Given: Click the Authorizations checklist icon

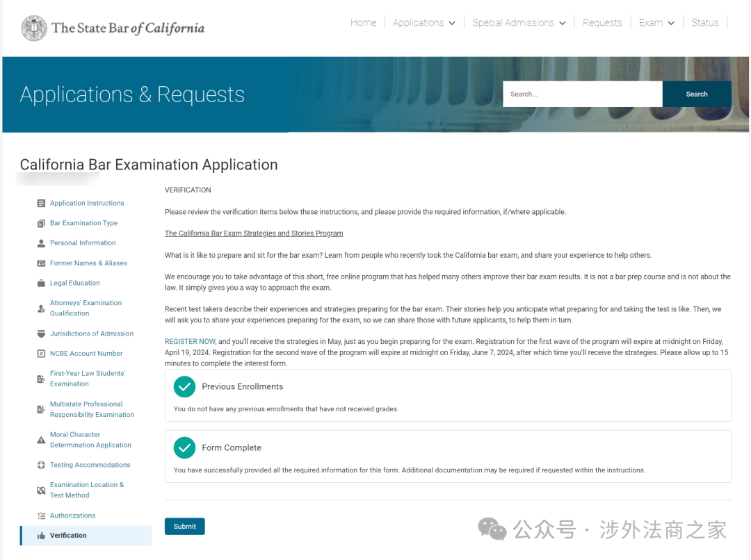Looking at the screenshot, I should pyautogui.click(x=41, y=516).
